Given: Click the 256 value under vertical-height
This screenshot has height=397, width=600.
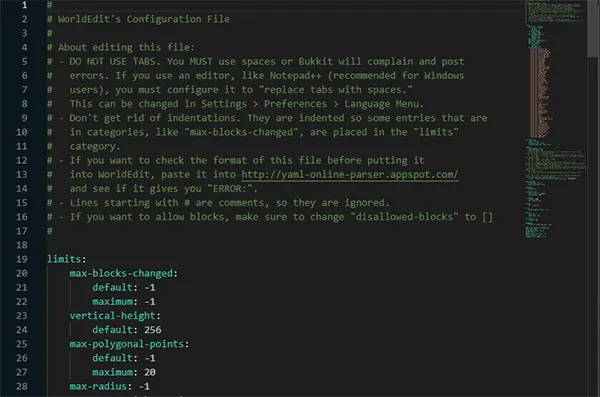Looking at the screenshot, I should coord(153,330).
